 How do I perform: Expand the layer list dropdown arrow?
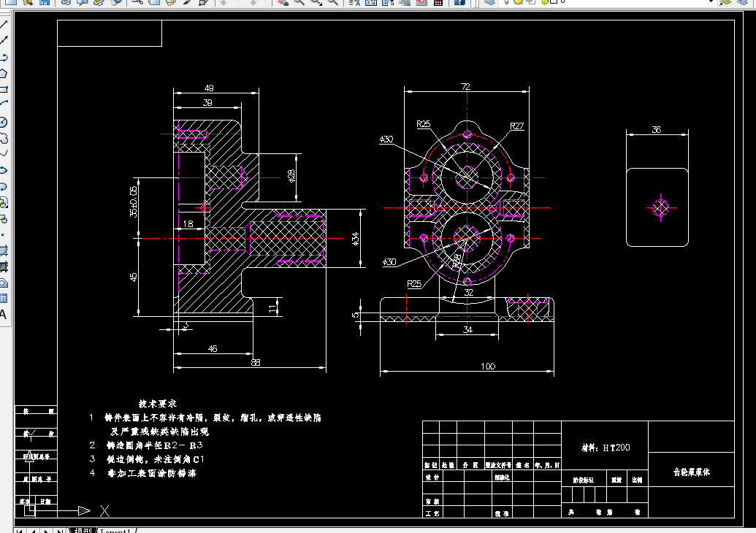(711, 2)
